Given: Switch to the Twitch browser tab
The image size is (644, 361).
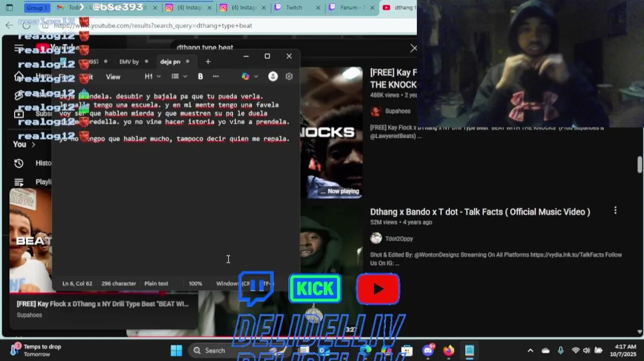Looking at the screenshot, I should pos(294,8).
